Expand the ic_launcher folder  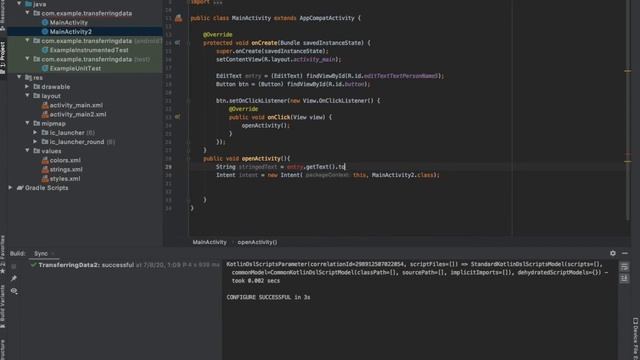(x=35, y=133)
